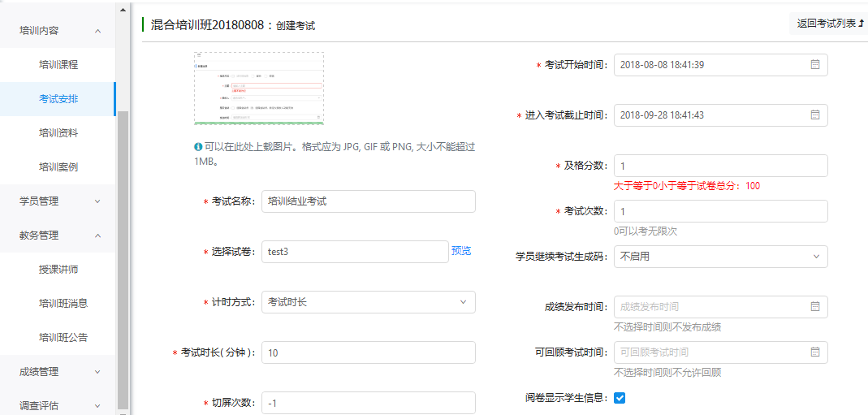Click the uploaded exam image thumbnail
868x415 pixels.
click(259, 89)
